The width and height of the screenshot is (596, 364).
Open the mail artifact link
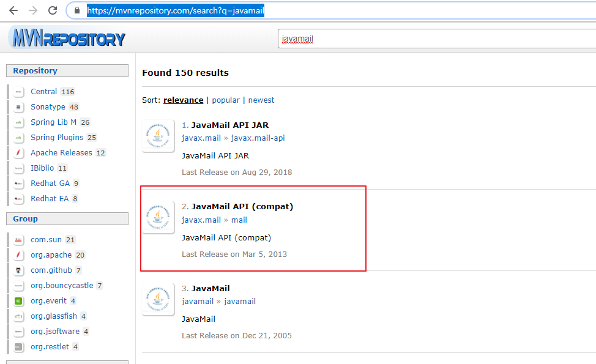tap(239, 220)
